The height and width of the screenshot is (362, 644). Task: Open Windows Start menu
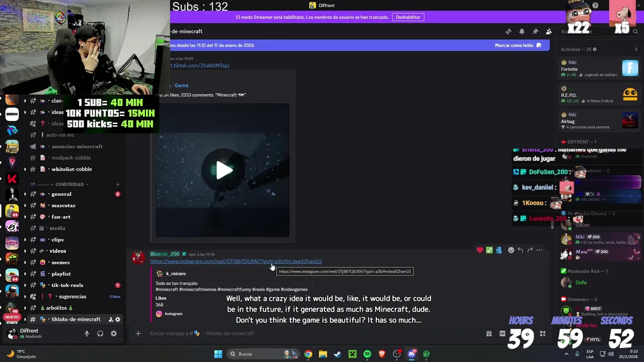pyautogui.click(x=218, y=354)
